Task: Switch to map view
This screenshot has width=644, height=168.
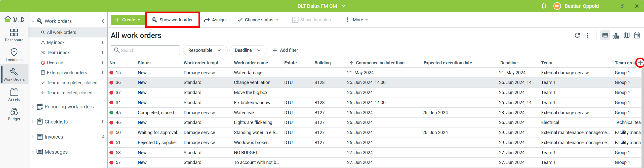Action: (626, 35)
